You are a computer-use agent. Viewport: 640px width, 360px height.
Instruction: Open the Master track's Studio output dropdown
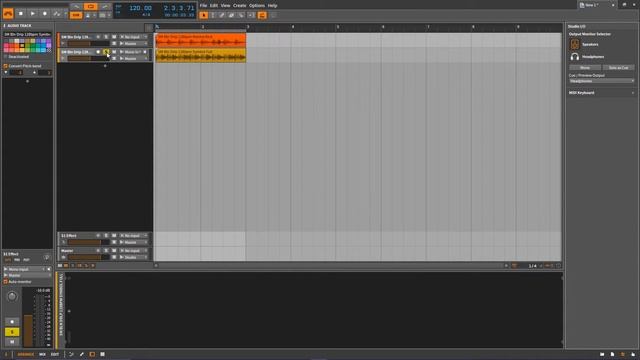[133, 257]
